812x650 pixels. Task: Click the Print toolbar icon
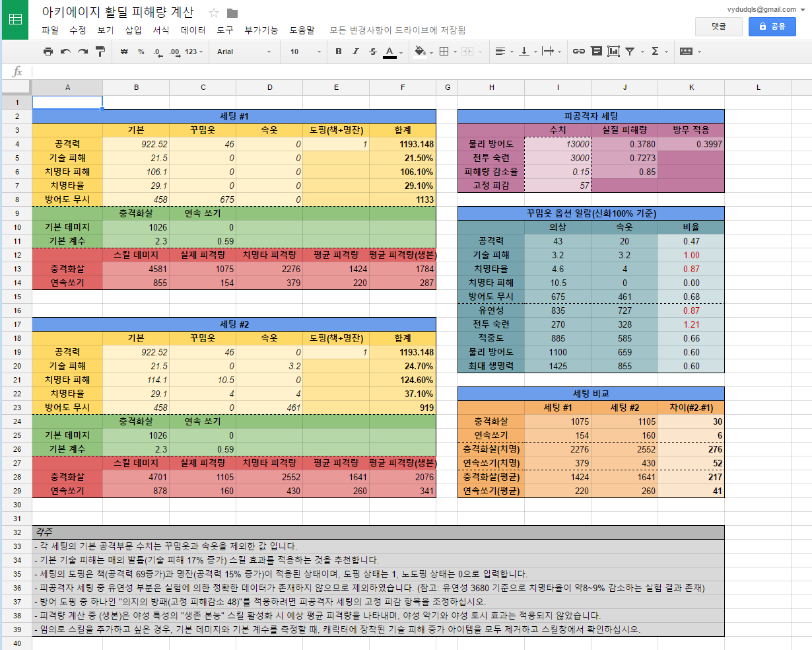click(48, 52)
